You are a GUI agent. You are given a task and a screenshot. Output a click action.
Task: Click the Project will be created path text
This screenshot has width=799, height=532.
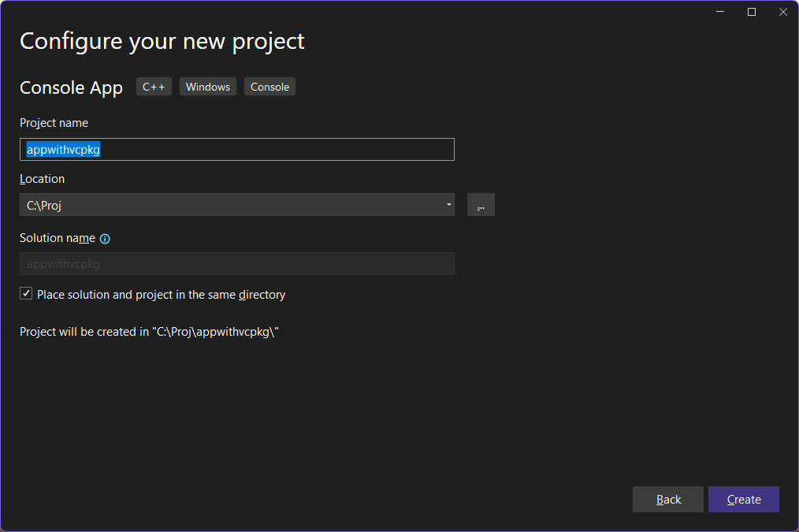click(149, 332)
